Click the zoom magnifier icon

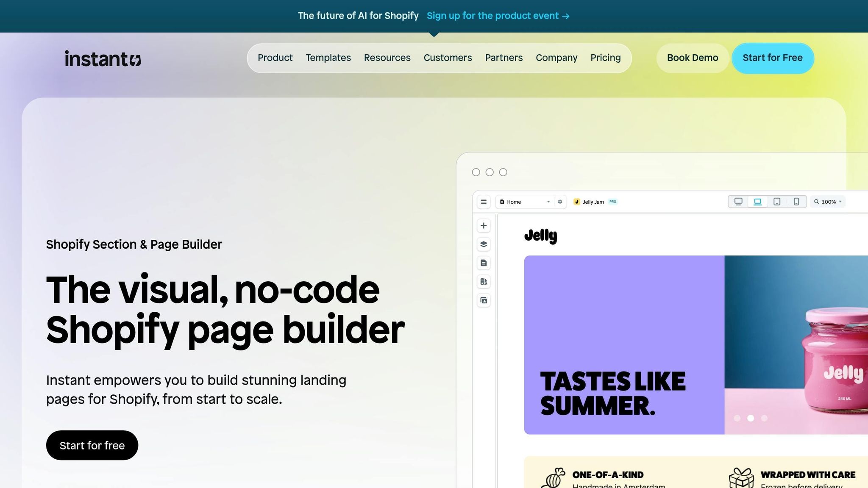coord(816,202)
